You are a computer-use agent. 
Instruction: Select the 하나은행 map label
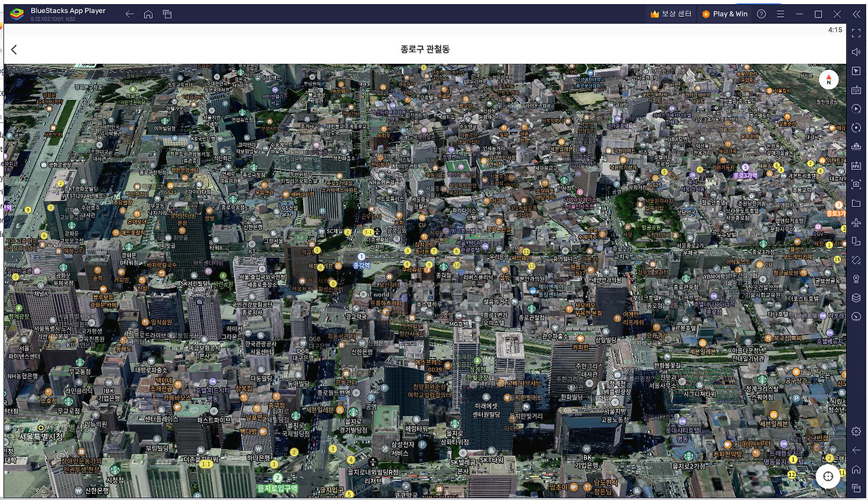click(x=259, y=459)
